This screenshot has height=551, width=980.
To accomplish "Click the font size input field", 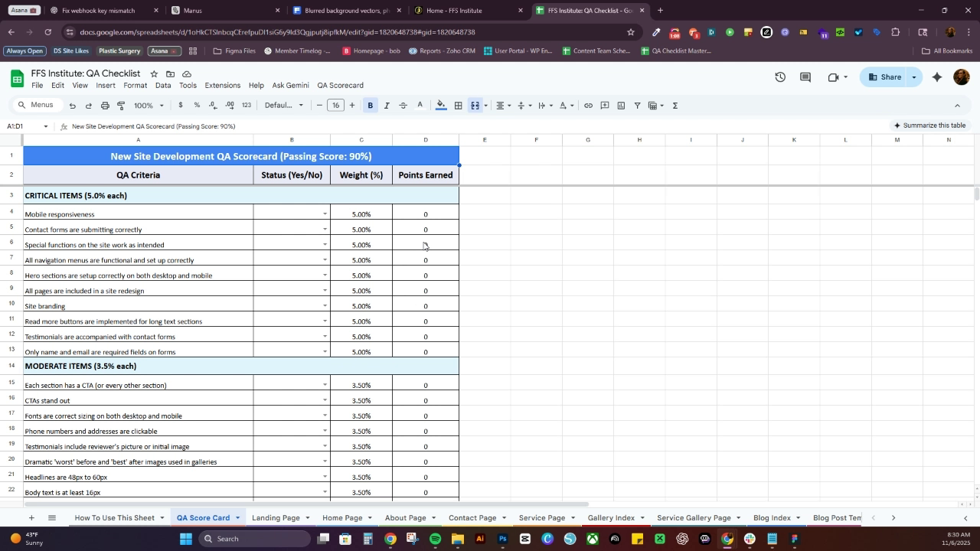I will pyautogui.click(x=335, y=106).
